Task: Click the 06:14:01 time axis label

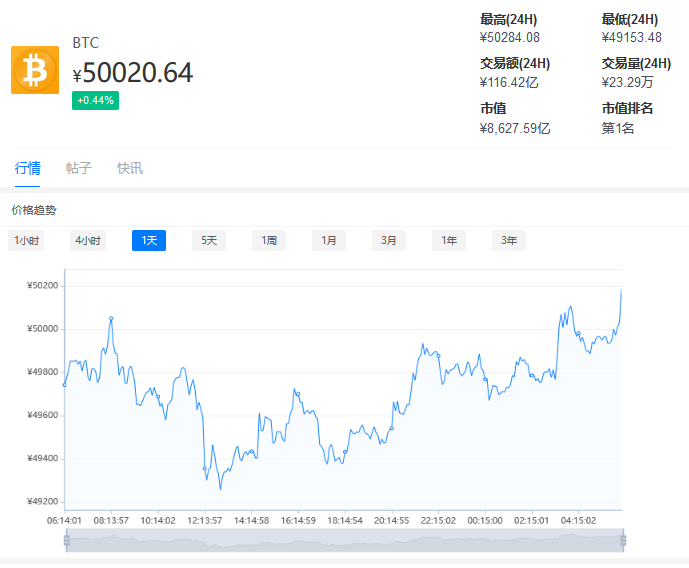Action: click(64, 521)
